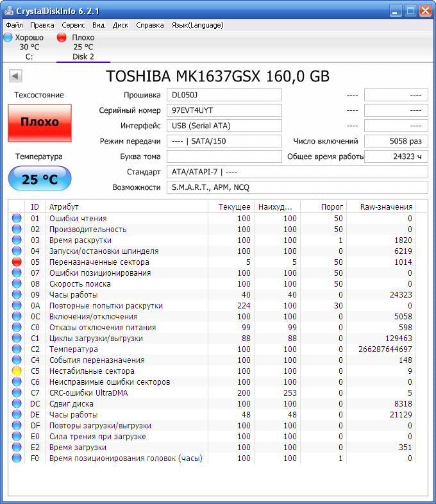Click the disk title TOSHIBA MK1637GSX 160,0 GB

[x=217, y=76]
